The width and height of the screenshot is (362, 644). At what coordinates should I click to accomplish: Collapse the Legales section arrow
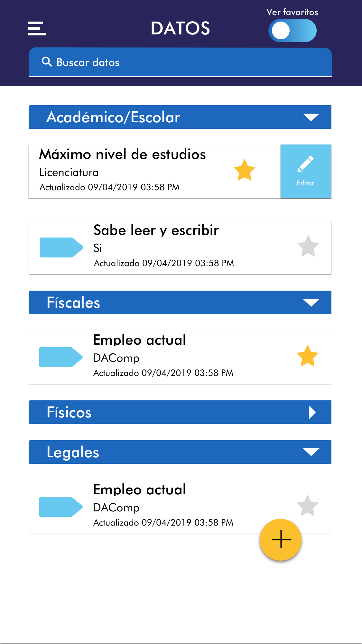pyautogui.click(x=311, y=452)
